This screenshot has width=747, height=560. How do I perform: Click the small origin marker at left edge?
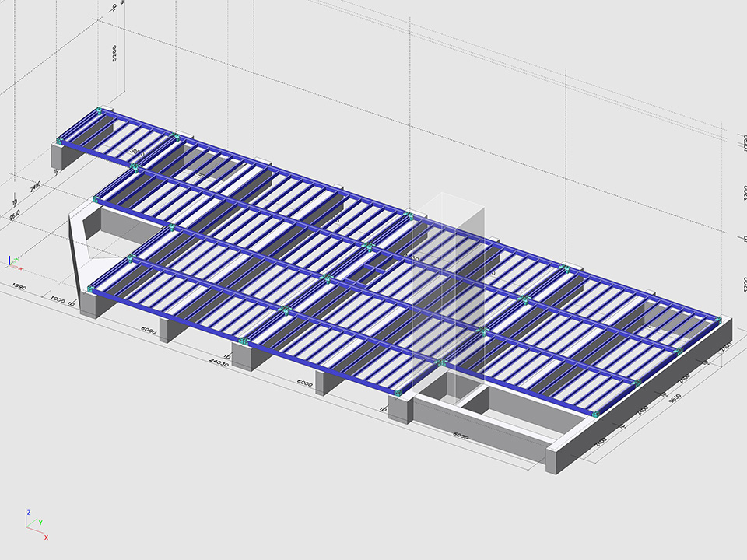11,261
